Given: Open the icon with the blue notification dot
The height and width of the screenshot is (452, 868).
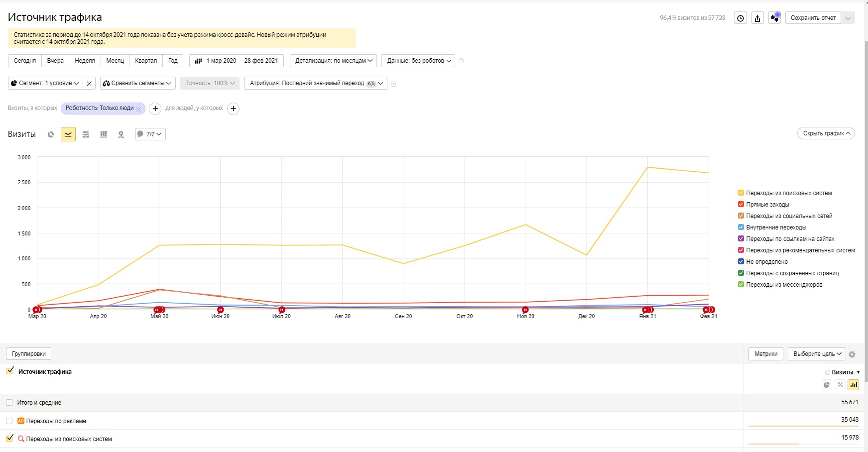Looking at the screenshot, I should click(x=774, y=18).
